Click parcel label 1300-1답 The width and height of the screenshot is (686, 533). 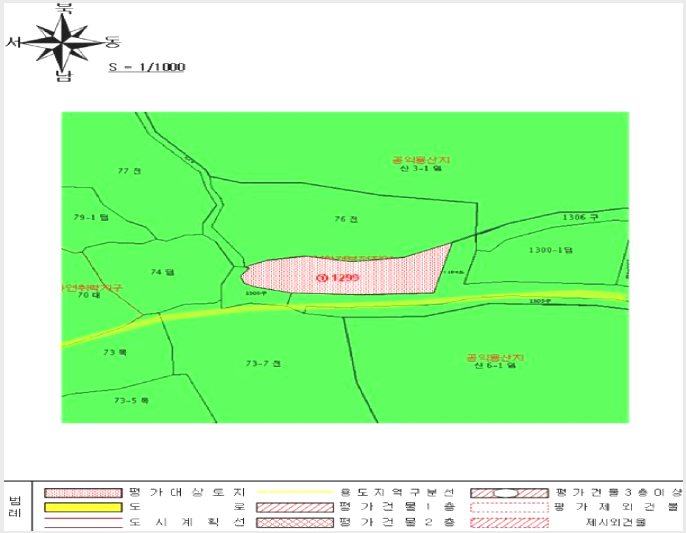pyautogui.click(x=550, y=250)
